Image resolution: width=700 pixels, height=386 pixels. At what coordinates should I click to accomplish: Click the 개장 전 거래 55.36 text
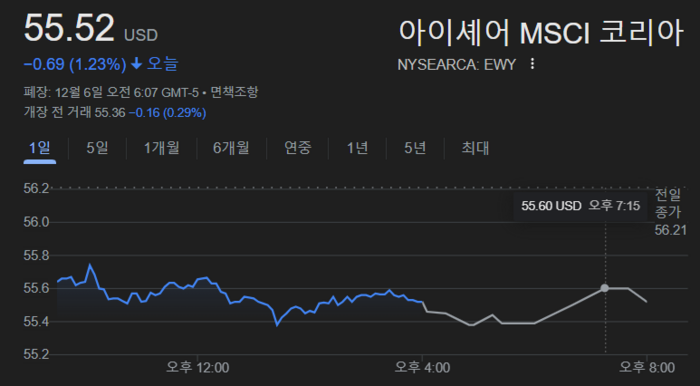point(74,112)
